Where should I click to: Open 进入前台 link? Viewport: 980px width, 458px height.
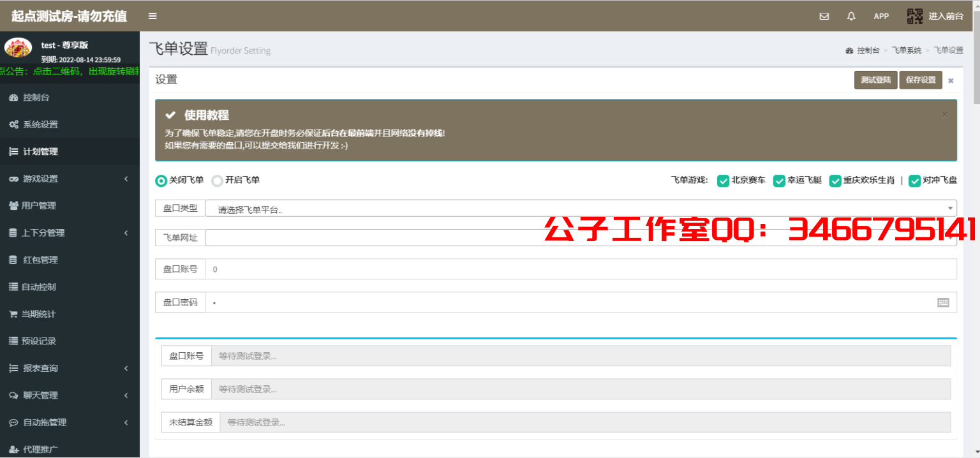tap(946, 16)
